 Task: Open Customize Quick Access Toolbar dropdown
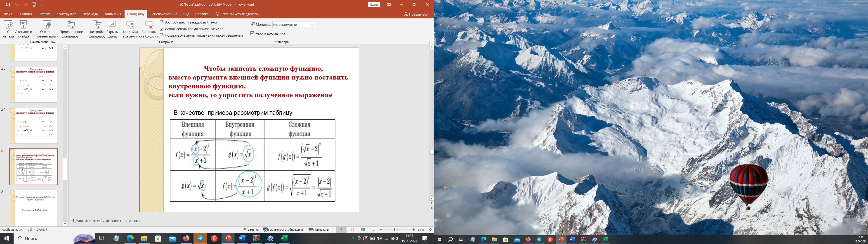[42, 5]
